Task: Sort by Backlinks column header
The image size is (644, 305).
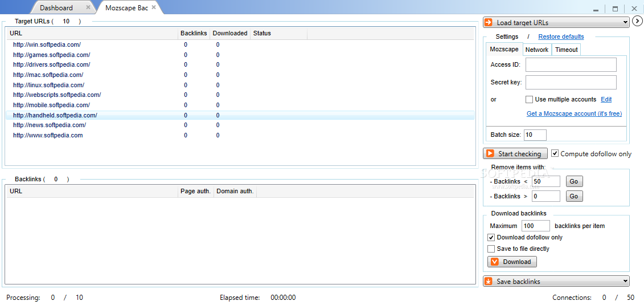Action: click(194, 33)
